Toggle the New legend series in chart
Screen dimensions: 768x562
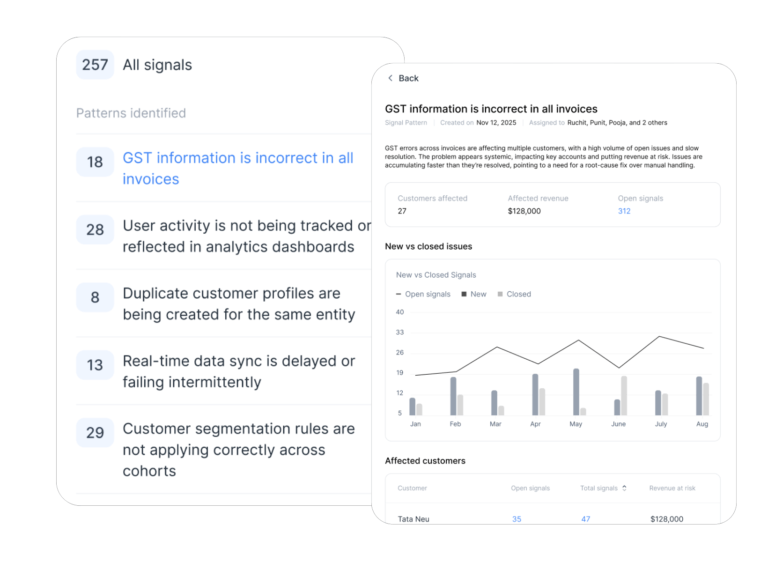pos(474,294)
